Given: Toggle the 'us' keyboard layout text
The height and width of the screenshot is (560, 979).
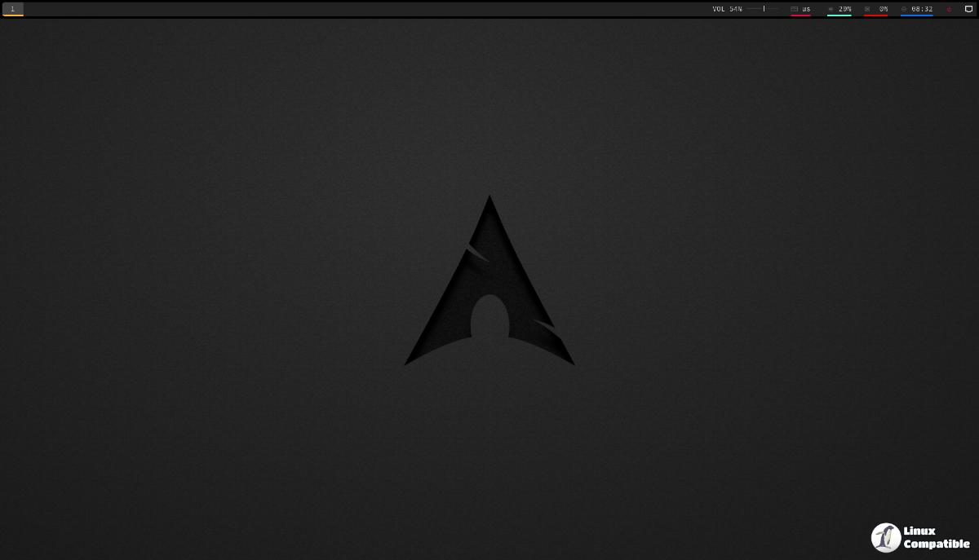Looking at the screenshot, I should coord(806,9).
